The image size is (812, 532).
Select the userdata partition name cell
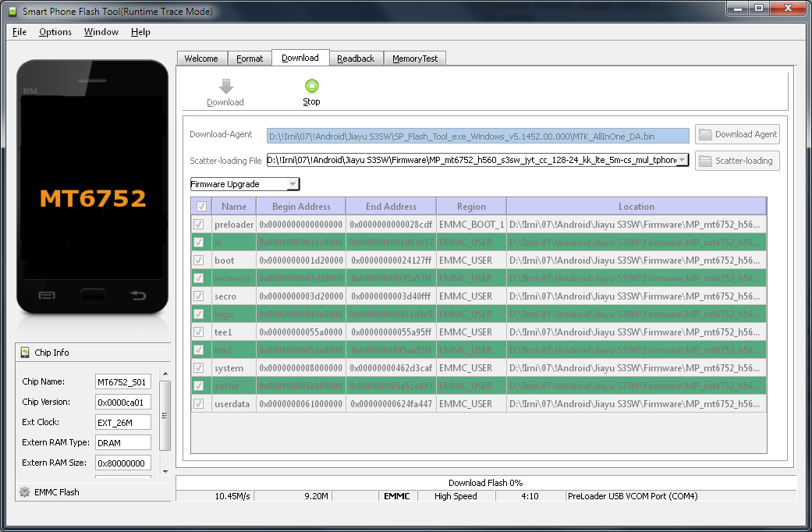tap(234, 403)
